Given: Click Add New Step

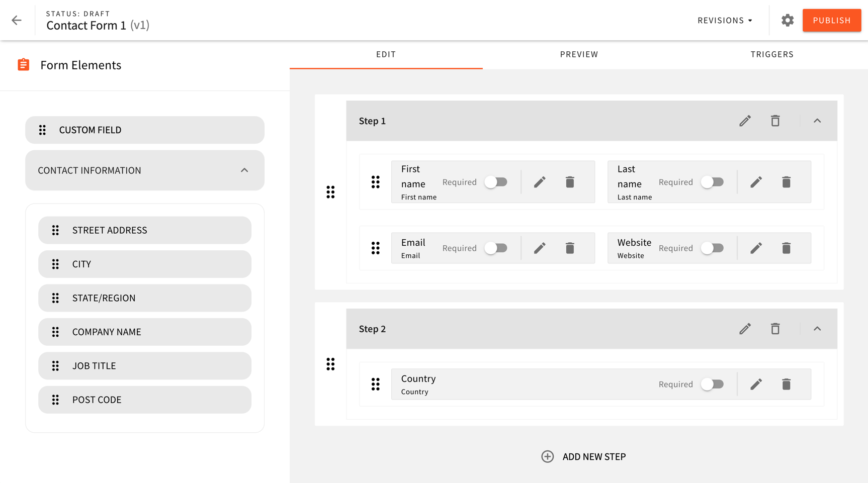Looking at the screenshot, I should click(x=583, y=456).
